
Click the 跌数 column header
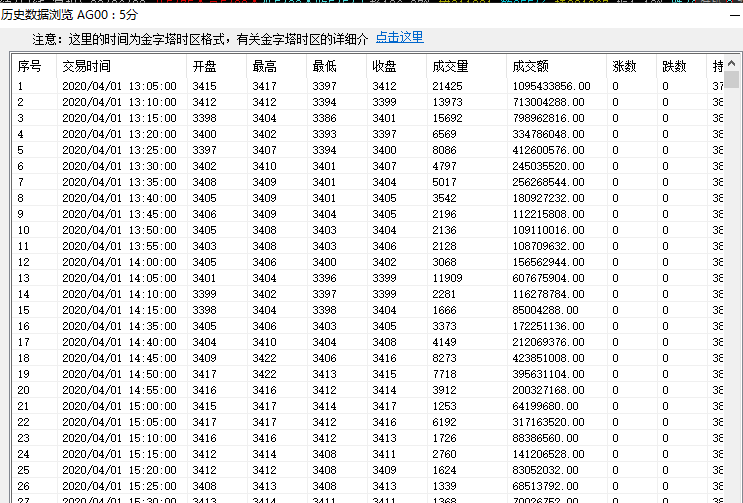[681, 66]
